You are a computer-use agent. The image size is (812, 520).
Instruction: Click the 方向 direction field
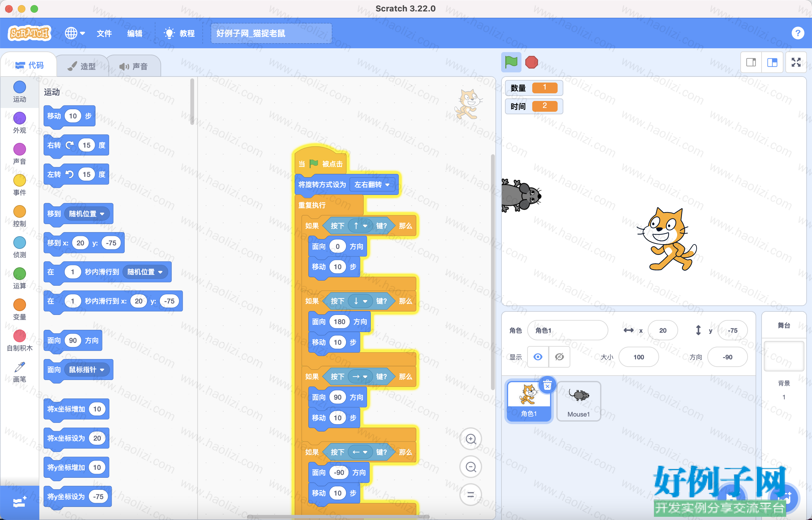[727, 357]
